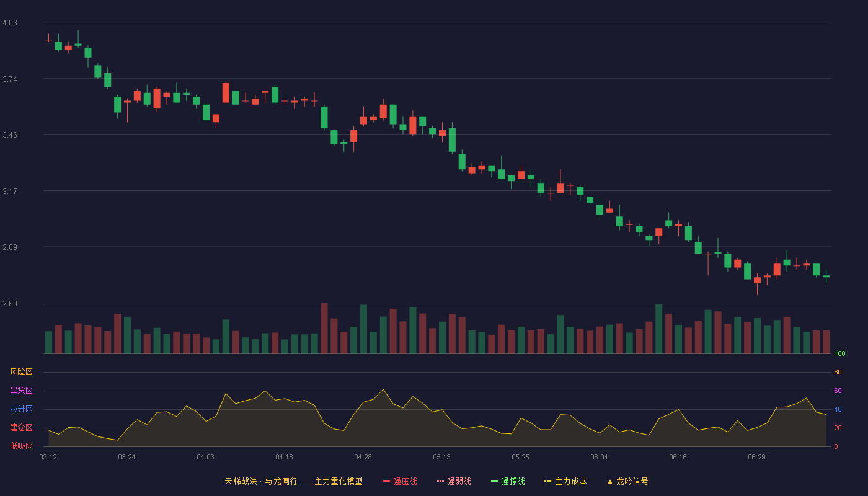The height and width of the screenshot is (496, 868).
Task: Toggle the 强撑线 legend entry
Action: point(508,481)
